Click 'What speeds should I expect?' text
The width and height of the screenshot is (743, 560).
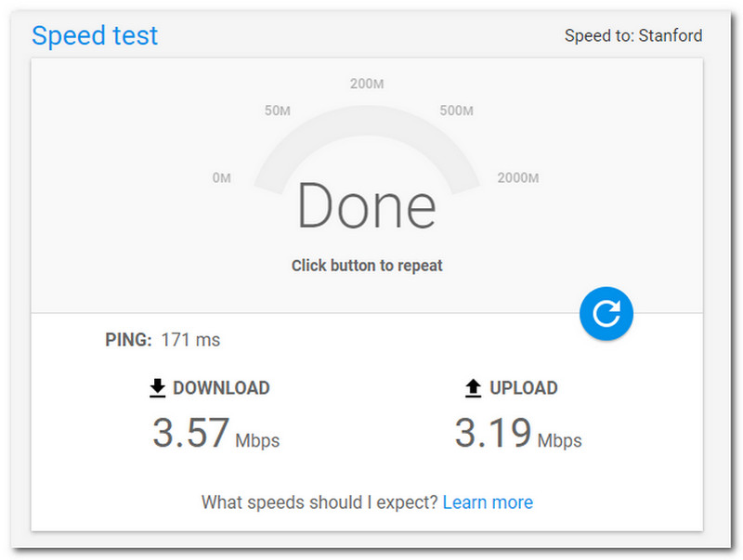click(319, 502)
